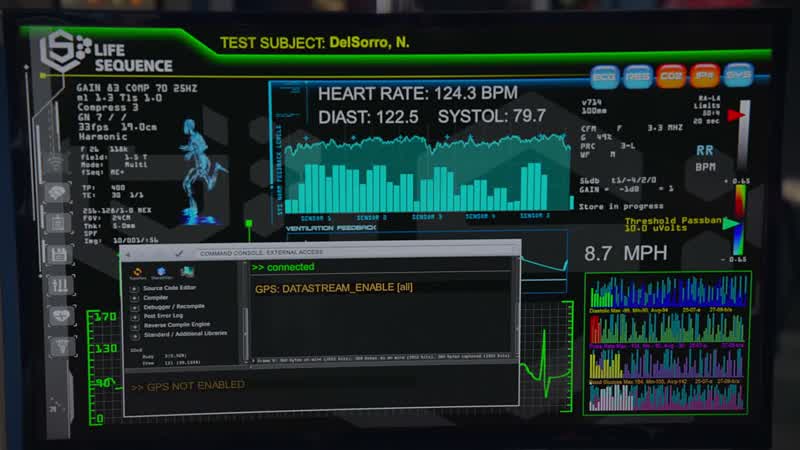Adjust the green Threshold Passband marker
The width and height of the screenshot is (800, 450).
[x=732, y=223]
